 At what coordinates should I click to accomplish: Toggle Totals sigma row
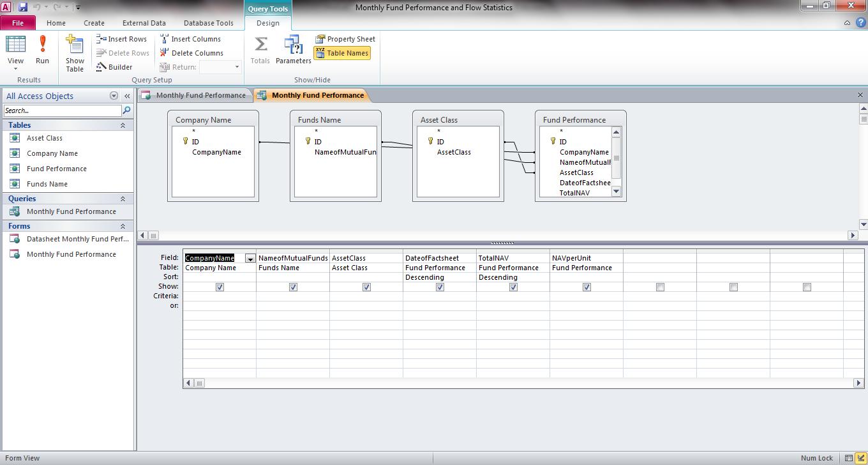tap(260, 50)
